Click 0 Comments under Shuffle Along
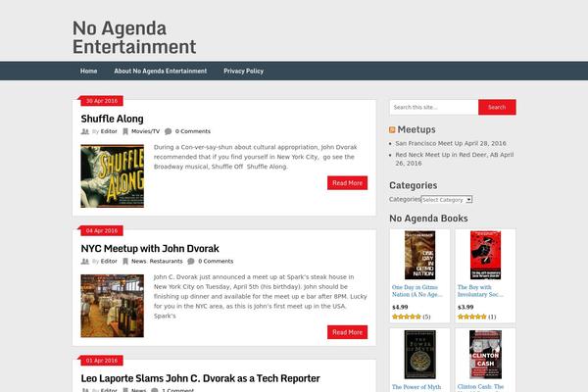Viewport: 588px width, 392px height. point(193,131)
